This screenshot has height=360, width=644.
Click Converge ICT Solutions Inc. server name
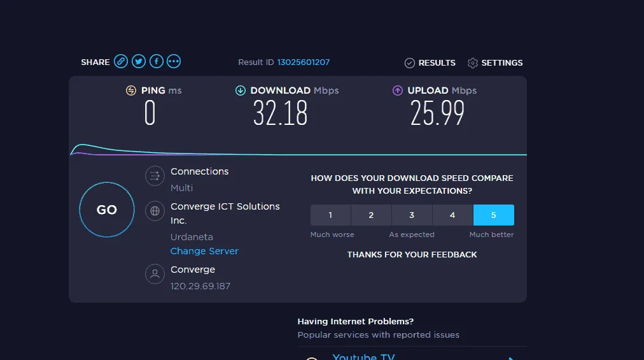(x=225, y=213)
